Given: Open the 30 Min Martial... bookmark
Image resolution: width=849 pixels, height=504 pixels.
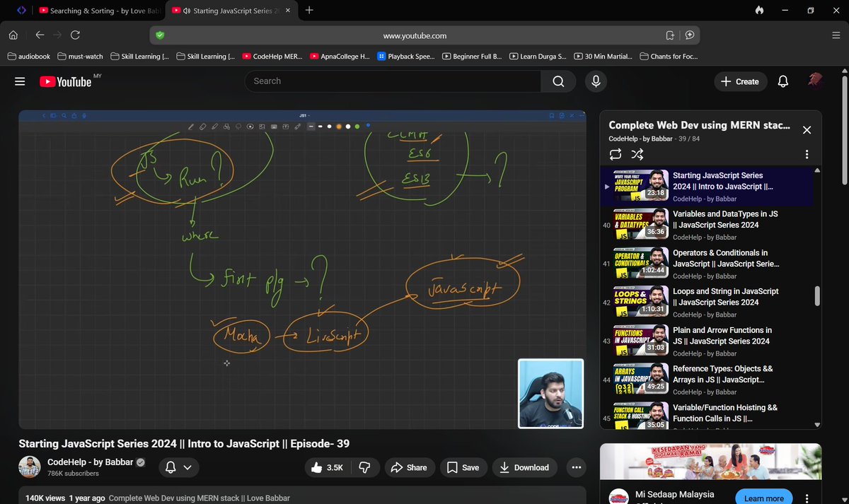Looking at the screenshot, I should click(x=604, y=56).
